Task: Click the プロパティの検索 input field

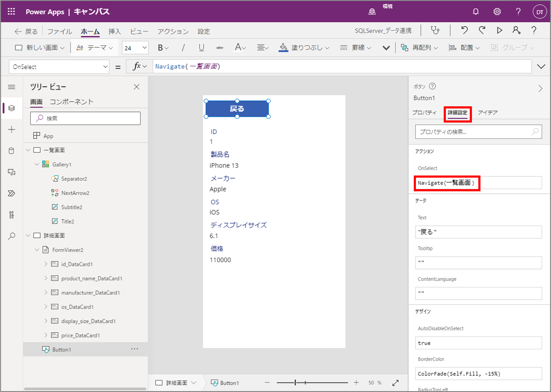Action: pyautogui.click(x=478, y=132)
